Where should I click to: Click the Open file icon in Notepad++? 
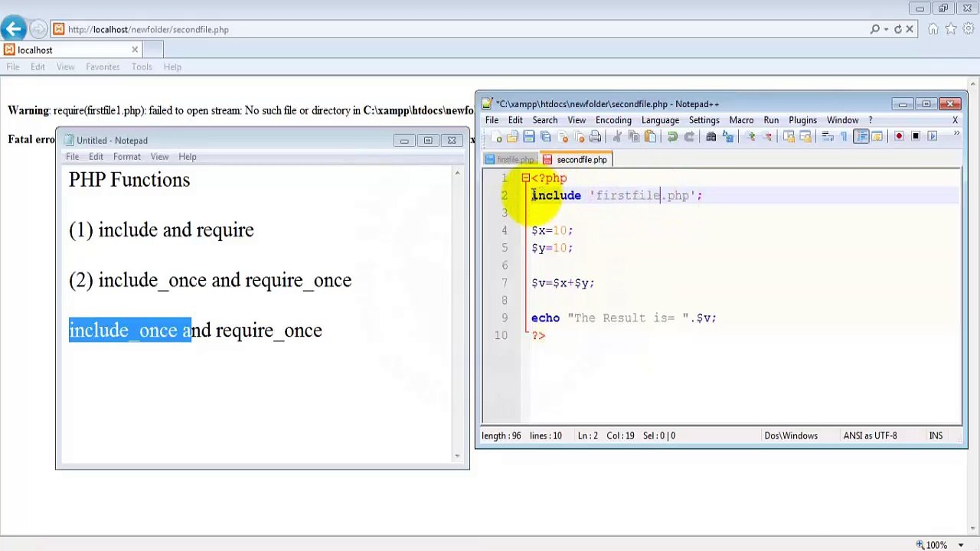[x=512, y=136]
